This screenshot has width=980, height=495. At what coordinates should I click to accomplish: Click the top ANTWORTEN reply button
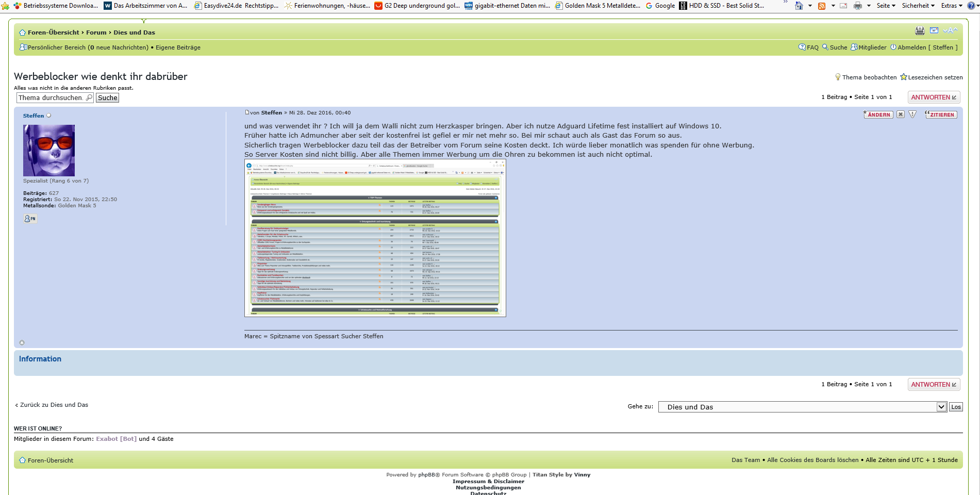pos(934,97)
